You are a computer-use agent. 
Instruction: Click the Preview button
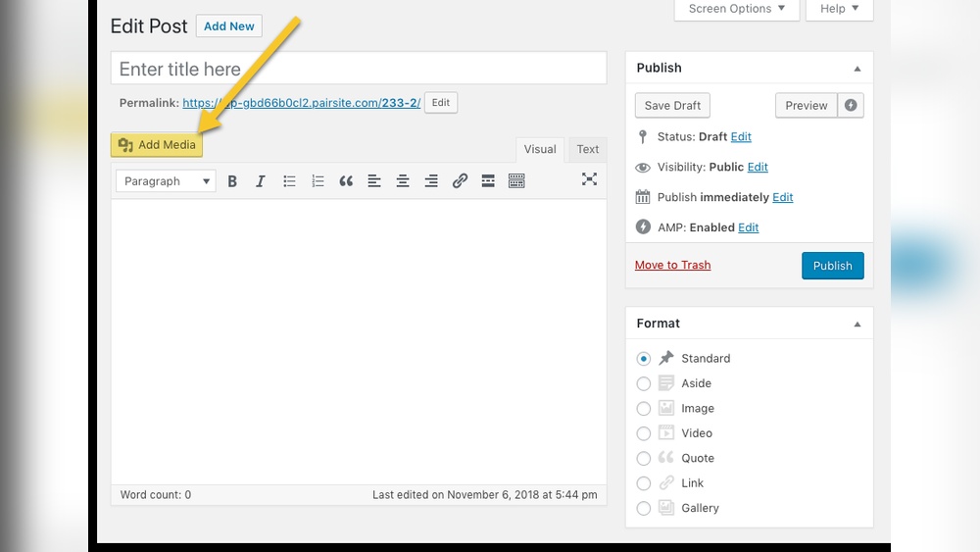[807, 105]
